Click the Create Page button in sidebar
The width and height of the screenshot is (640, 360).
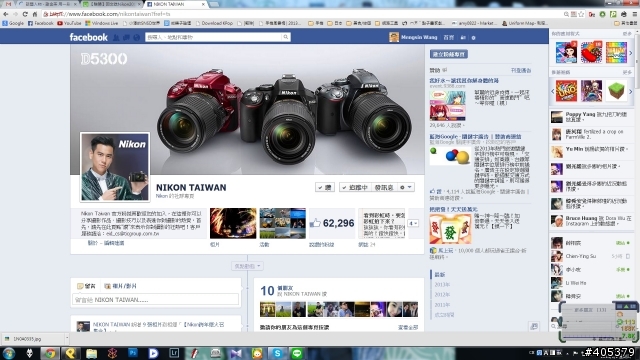pos(449,54)
